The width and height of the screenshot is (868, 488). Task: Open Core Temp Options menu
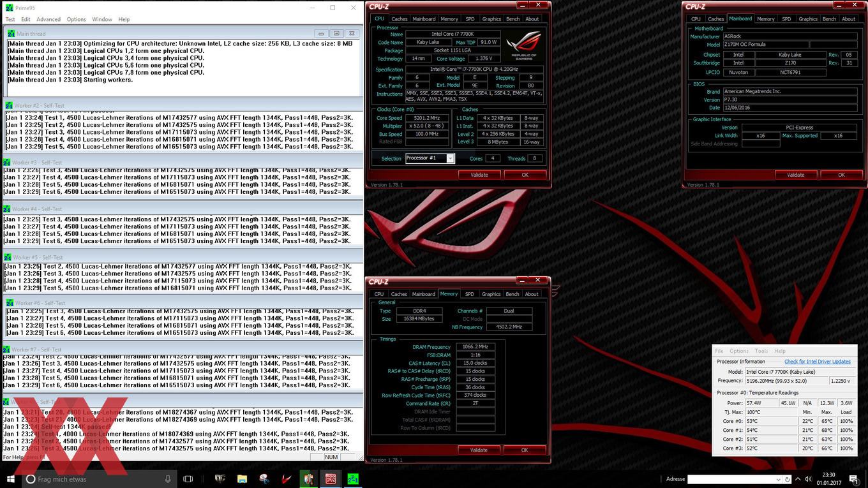tap(739, 351)
